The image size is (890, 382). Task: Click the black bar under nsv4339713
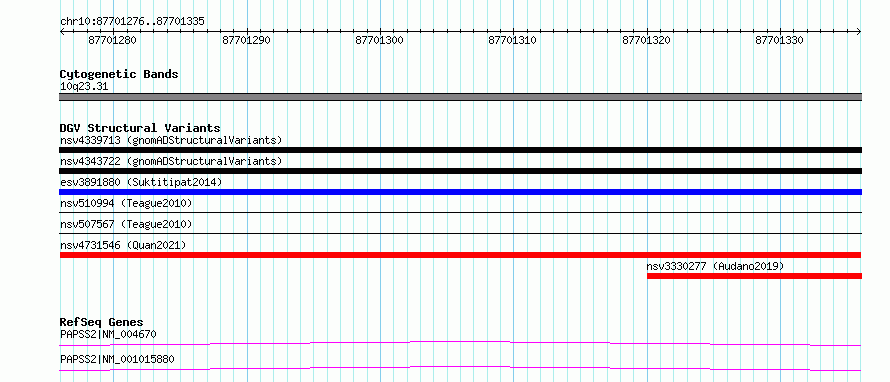pyautogui.click(x=460, y=150)
